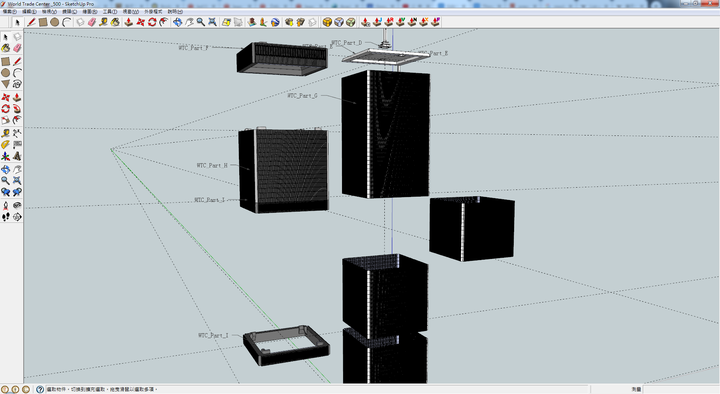Image resolution: width=720 pixels, height=394 pixels.
Task: Click the measurements box in status bar
Action: point(681,389)
